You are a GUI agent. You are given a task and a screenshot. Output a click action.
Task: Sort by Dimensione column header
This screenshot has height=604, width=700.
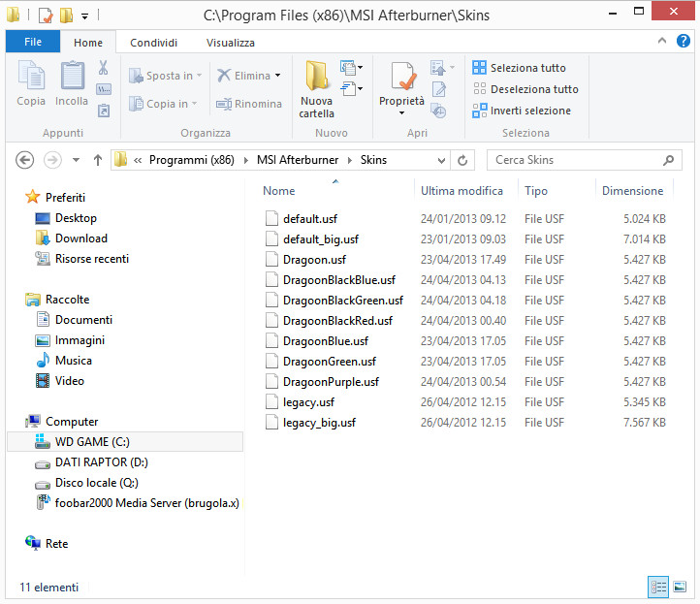[632, 191]
